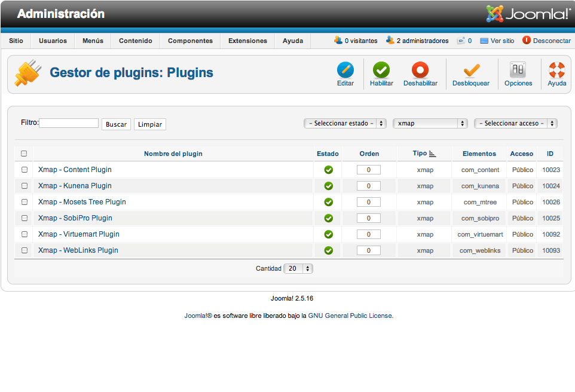Open the Ayuda menu in menu bar
The width and height of the screenshot is (575, 392).
click(293, 41)
